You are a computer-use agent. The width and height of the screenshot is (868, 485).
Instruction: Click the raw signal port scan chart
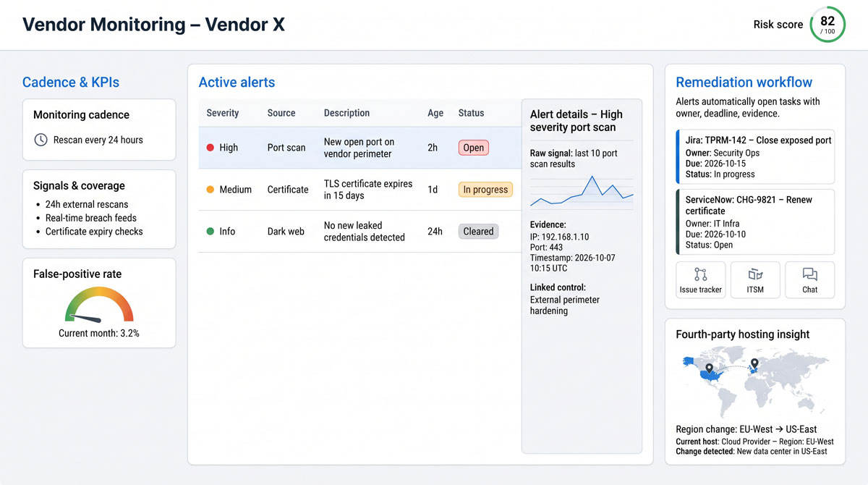click(582, 192)
